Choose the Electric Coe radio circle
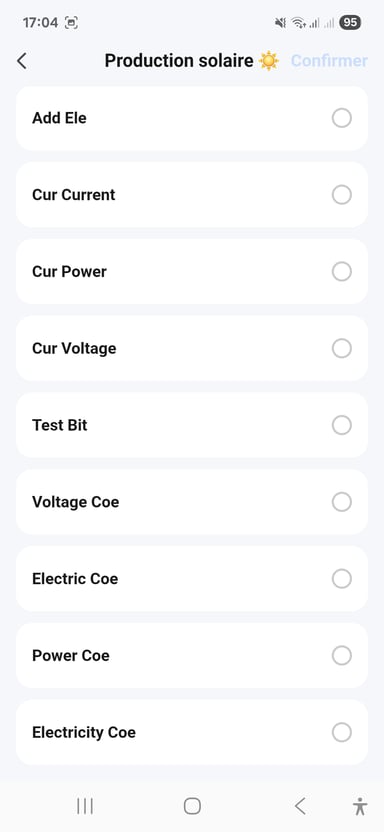 point(342,579)
